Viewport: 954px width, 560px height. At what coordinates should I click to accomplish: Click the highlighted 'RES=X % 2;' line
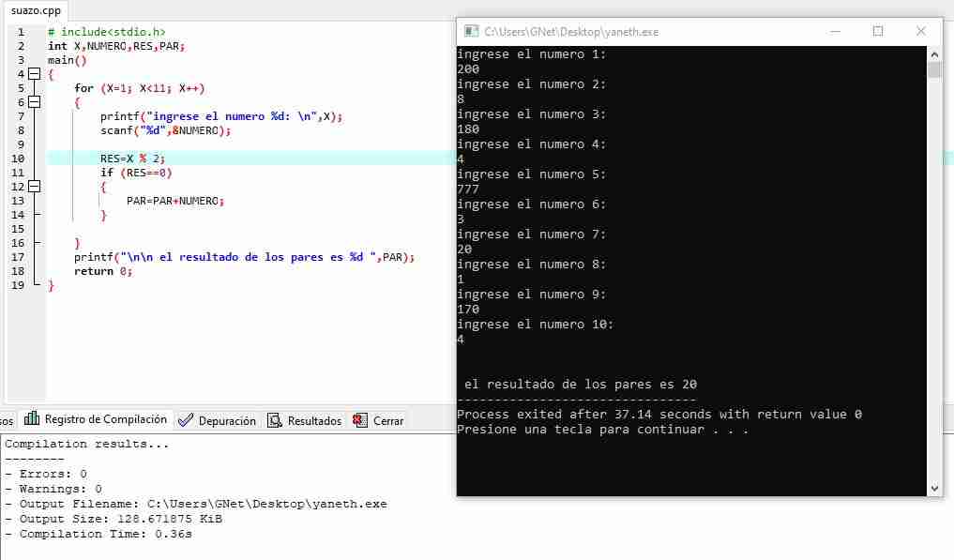[132, 159]
